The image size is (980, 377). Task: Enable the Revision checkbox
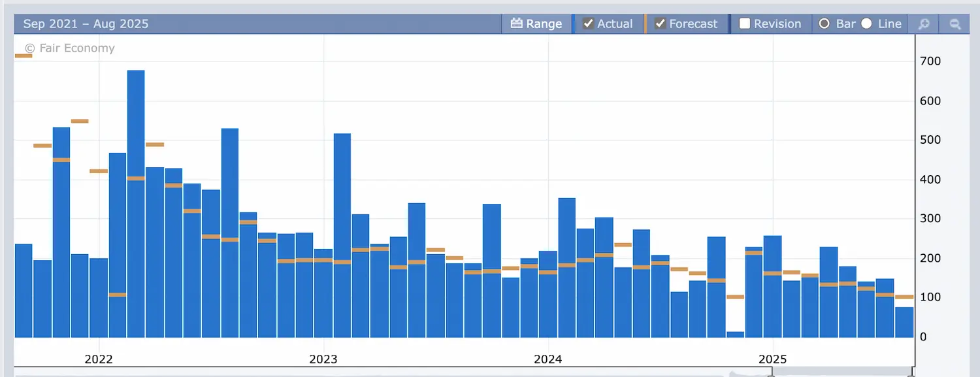pyautogui.click(x=745, y=24)
